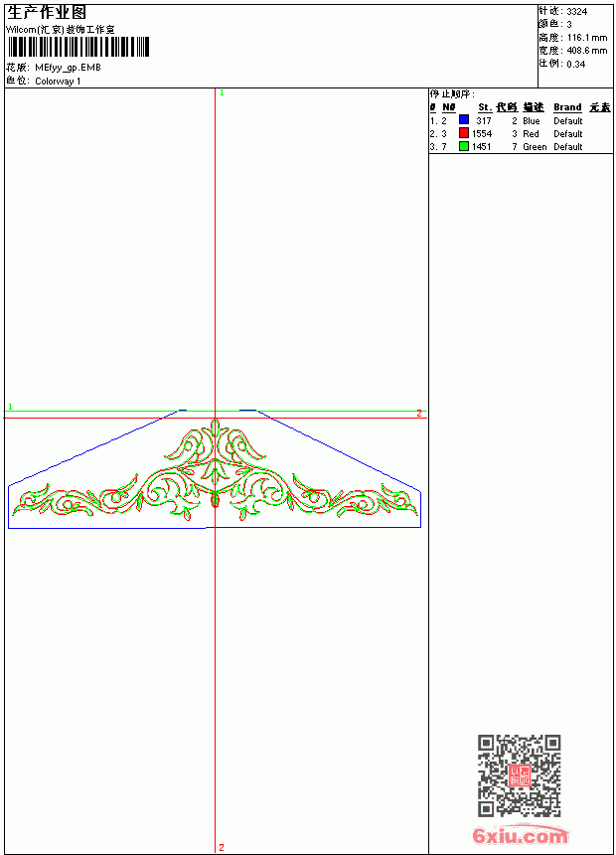Viewport: 616px width, 855px height.
Task: Click the Brand column header
Action: pyautogui.click(x=567, y=107)
